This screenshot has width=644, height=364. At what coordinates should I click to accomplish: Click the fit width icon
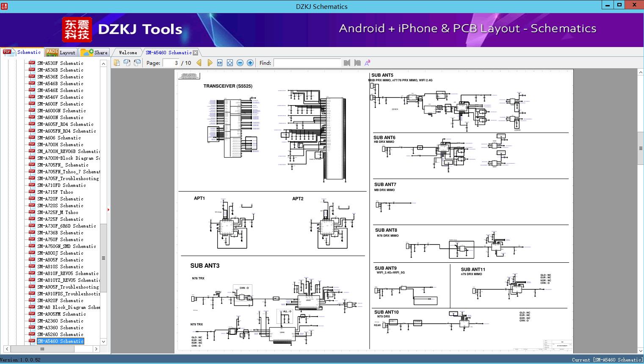coord(220,63)
